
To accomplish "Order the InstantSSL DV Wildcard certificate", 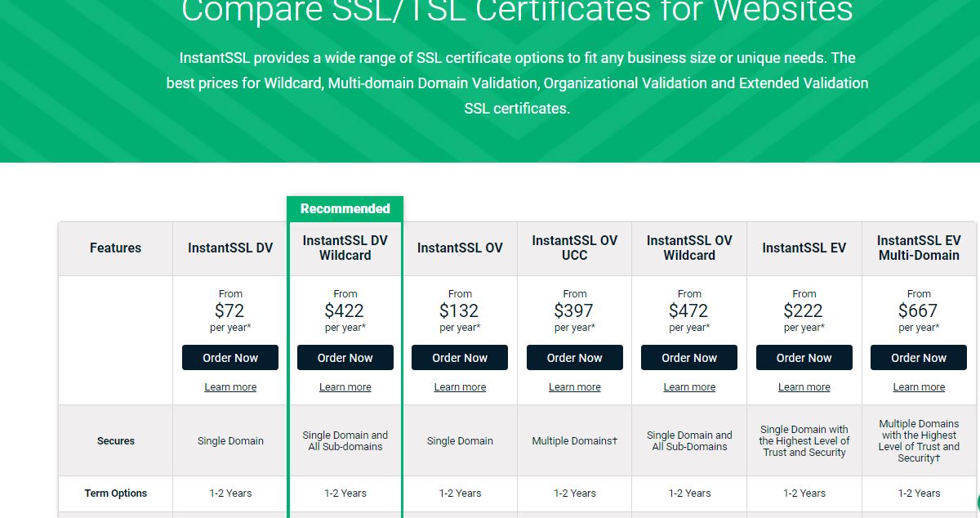I will coord(345,358).
